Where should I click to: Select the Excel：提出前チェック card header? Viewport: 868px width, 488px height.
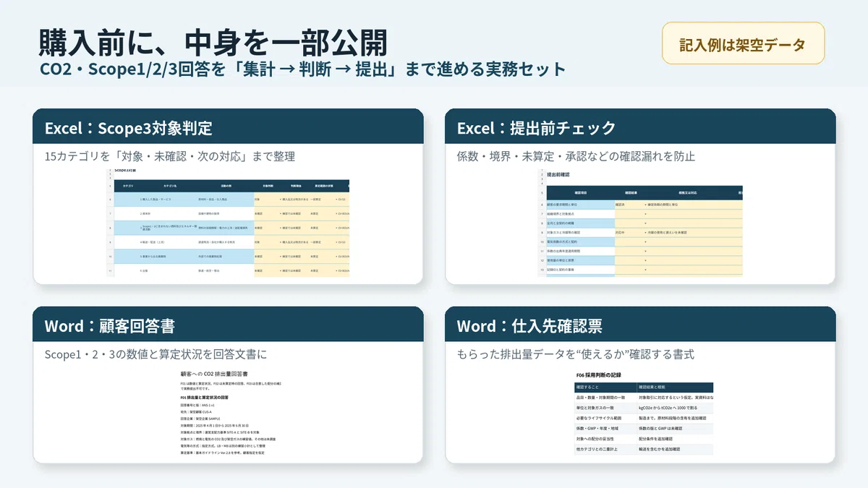tap(640, 128)
